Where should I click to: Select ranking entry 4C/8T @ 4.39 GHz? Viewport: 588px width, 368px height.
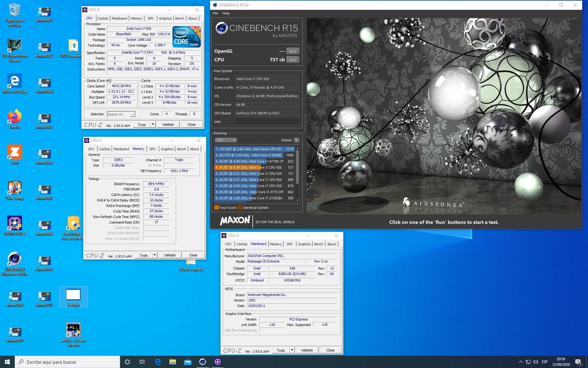click(254, 167)
